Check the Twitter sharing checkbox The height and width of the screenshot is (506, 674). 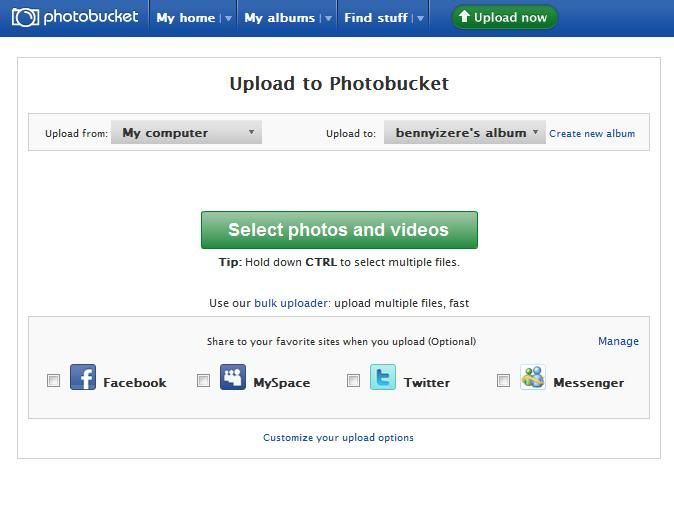(353, 380)
